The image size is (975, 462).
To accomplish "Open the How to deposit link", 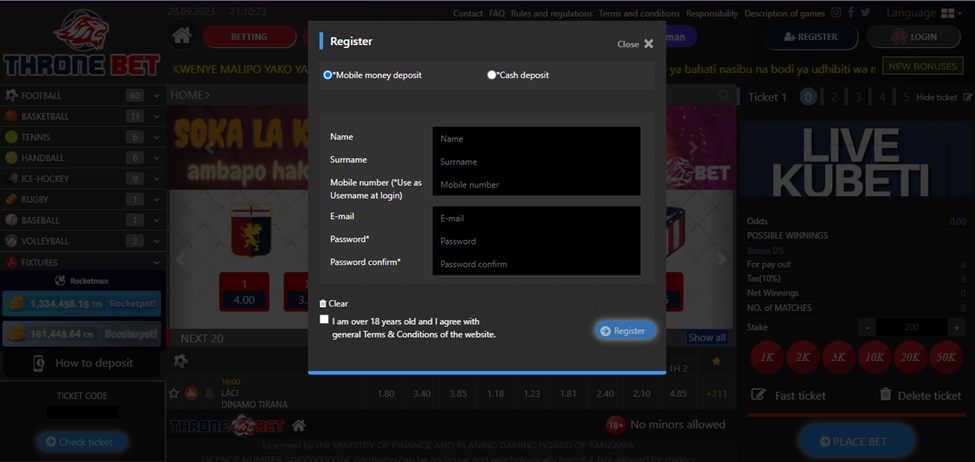I will [x=82, y=363].
